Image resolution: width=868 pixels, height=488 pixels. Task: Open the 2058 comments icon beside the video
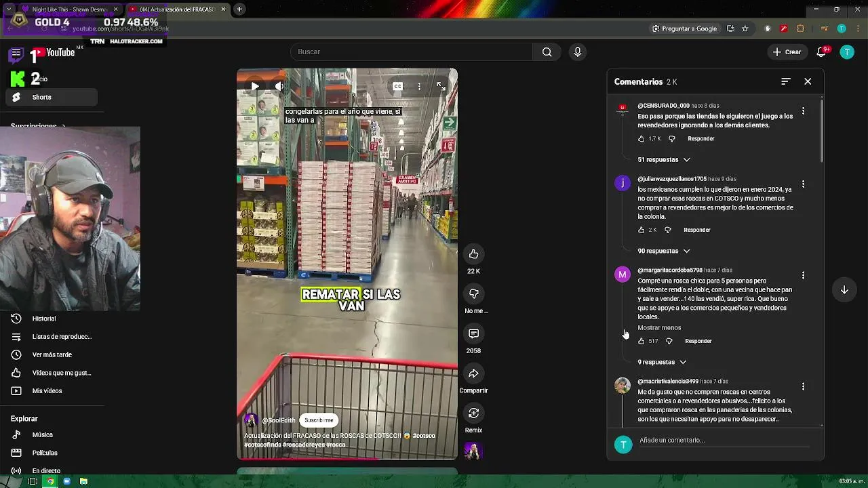[473, 333]
